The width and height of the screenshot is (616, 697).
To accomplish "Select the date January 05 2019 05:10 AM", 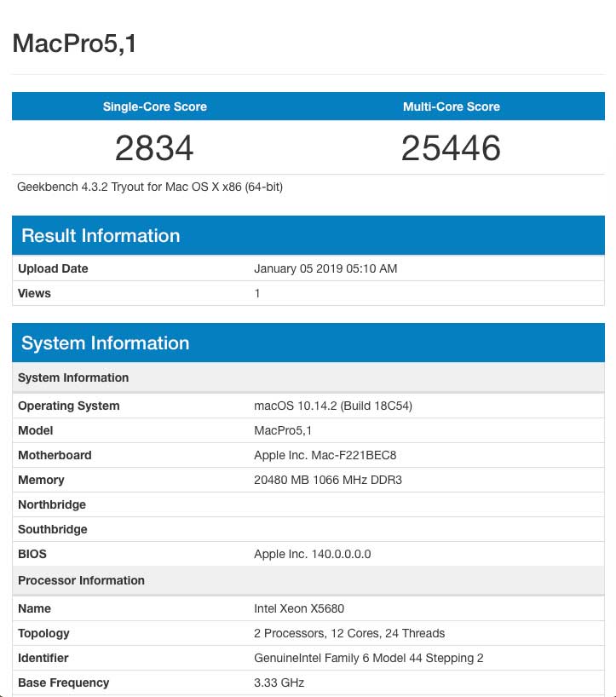I will [325, 268].
